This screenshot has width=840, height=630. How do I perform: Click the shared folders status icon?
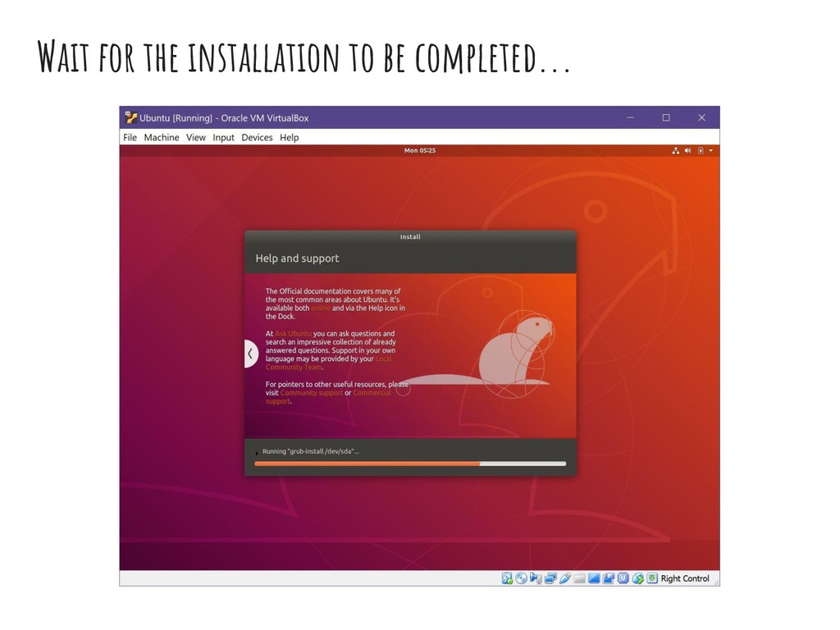[x=579, y=578]
